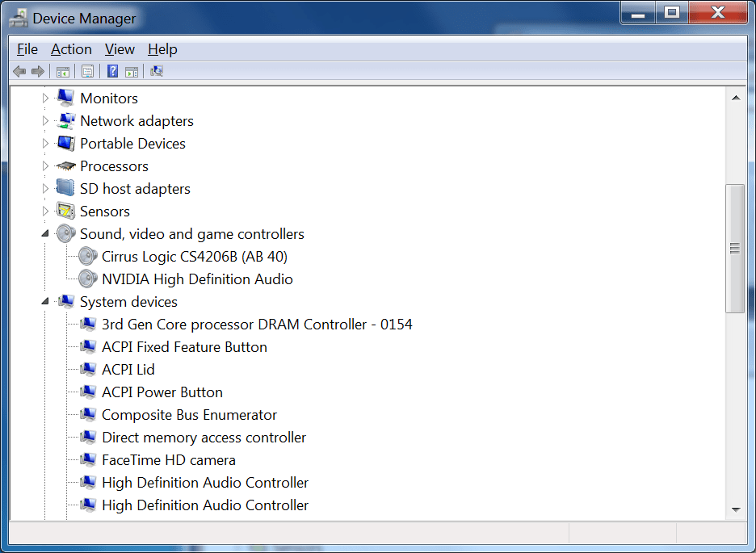Collapse the System devices category
The height and width of the screenshot is (553, 756).
[46, 301]
